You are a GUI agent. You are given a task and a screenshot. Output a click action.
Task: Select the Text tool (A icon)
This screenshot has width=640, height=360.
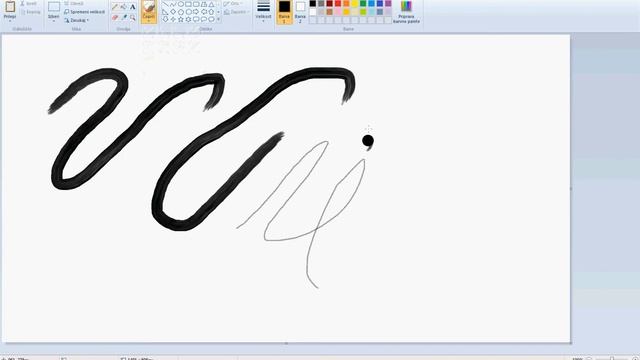click(133, 7)
